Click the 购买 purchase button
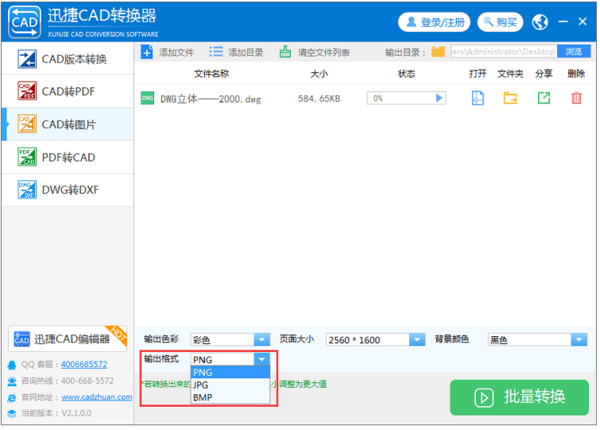 [500, 22]
